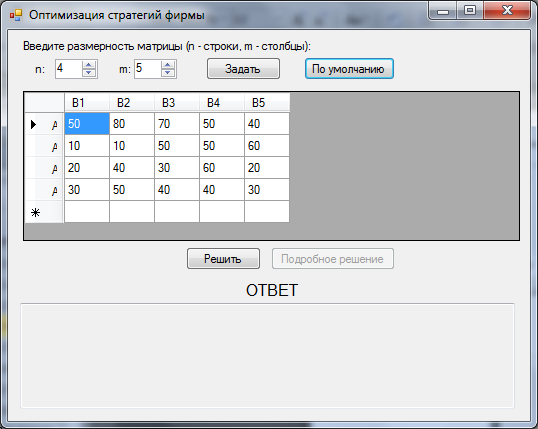
Task: Click the По умолчанию button
Action: pyautogui.click(x=349, y=69)
